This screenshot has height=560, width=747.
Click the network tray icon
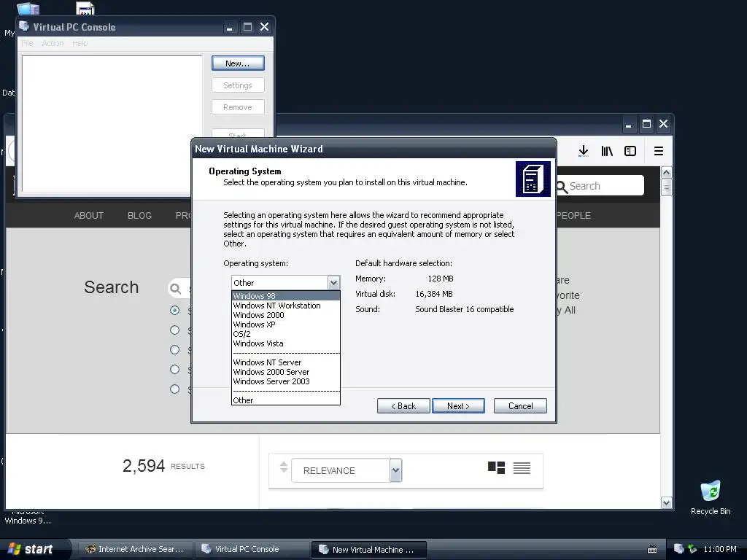pos(692,548)
